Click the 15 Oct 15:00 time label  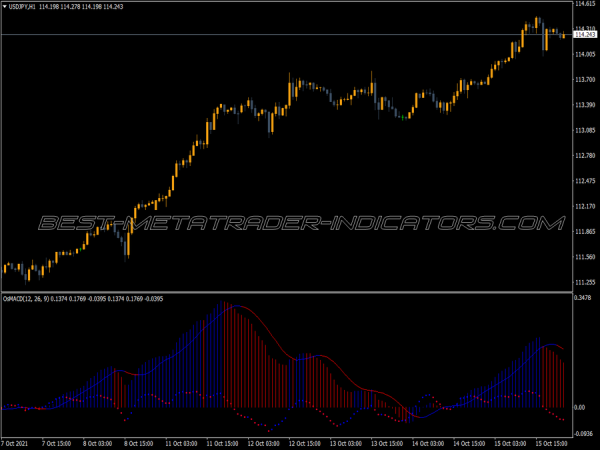tap(552, 443)
